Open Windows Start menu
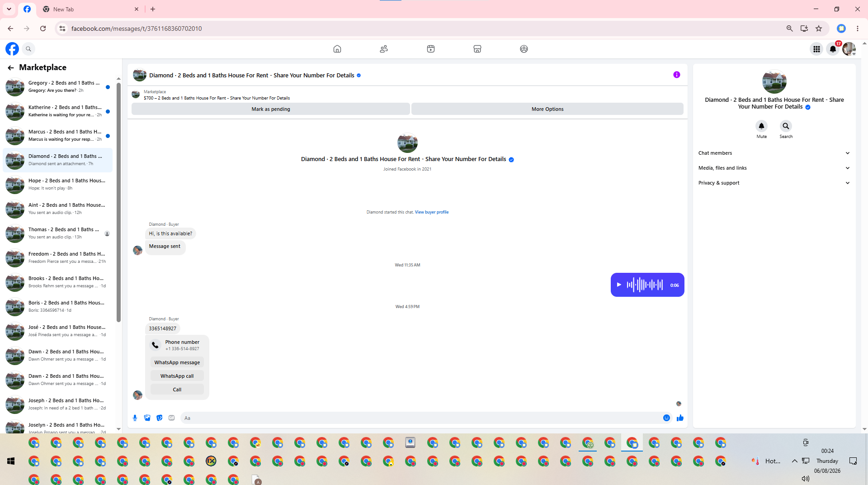868x485 pixels. coord(11,461)
